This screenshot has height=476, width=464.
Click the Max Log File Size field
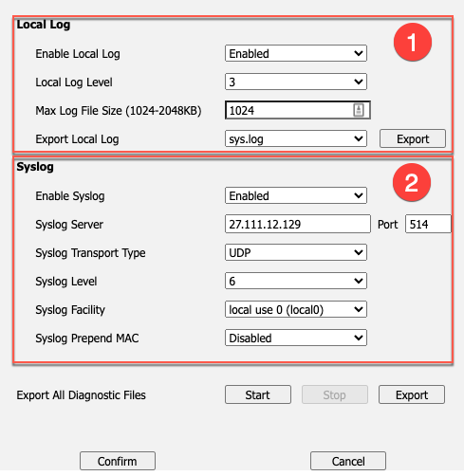298,110
